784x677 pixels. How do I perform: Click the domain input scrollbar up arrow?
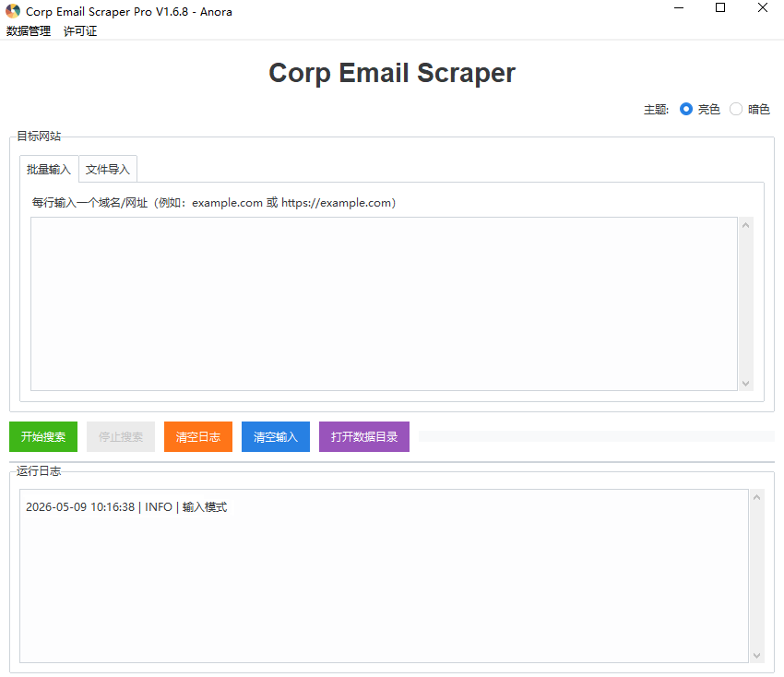tap(745, 225)
